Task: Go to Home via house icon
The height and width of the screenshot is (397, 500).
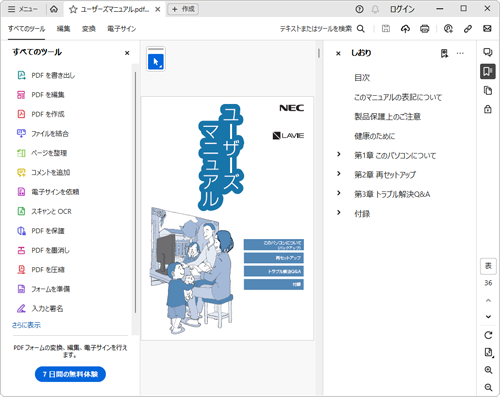Action: 54,9
